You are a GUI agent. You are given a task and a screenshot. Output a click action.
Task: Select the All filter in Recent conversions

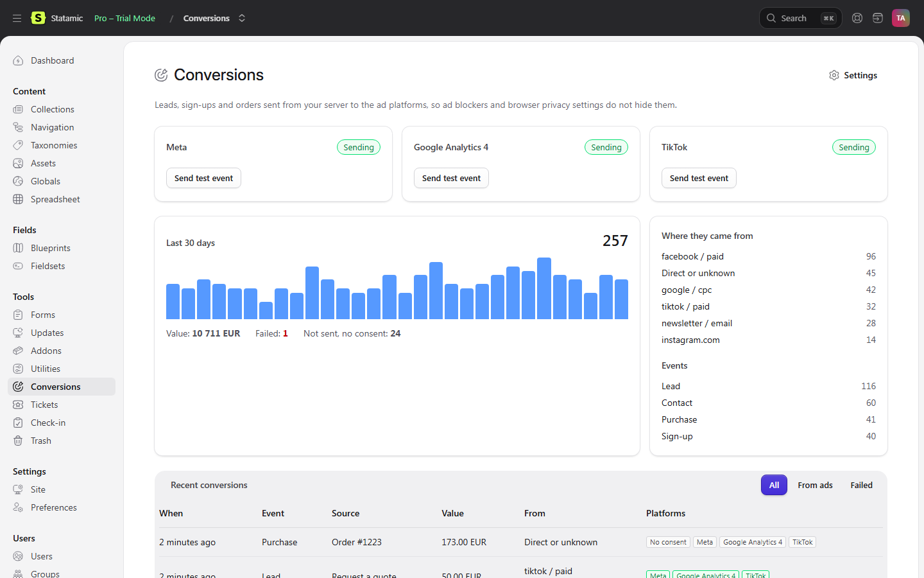click(x=774, y=485)
